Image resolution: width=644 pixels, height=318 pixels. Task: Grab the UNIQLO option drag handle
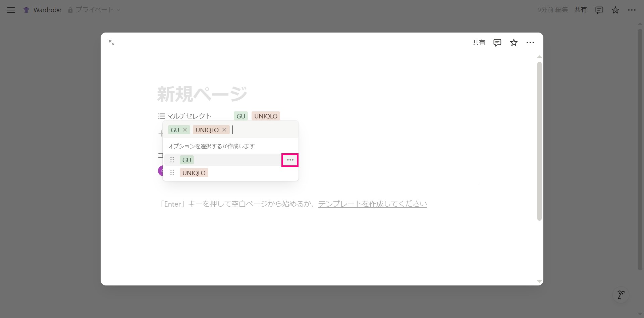(172, 173)
